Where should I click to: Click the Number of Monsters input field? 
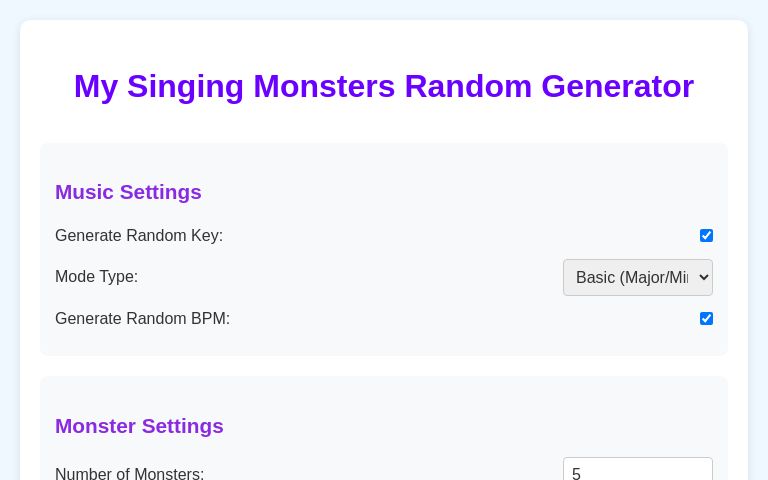pos(637,472)
